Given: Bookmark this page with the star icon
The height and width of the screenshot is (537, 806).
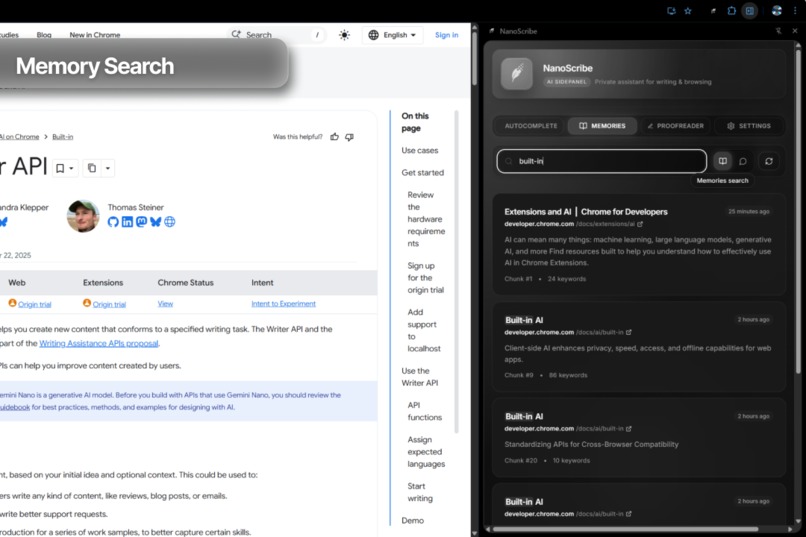Looking at the screenshot, I should point(688,11).
